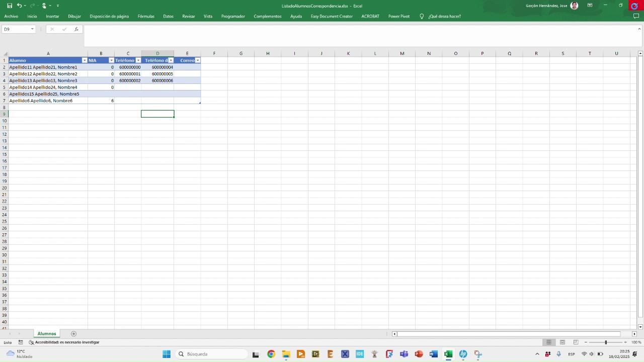Click the 100 % zoom level indicator
The image size is (644, 362).
coord(636,342)
